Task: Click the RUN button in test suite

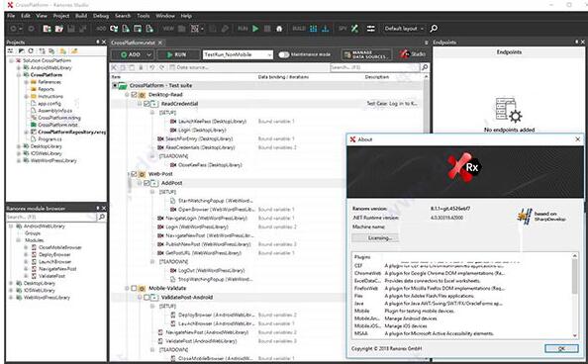Action: tap(178, 54)
